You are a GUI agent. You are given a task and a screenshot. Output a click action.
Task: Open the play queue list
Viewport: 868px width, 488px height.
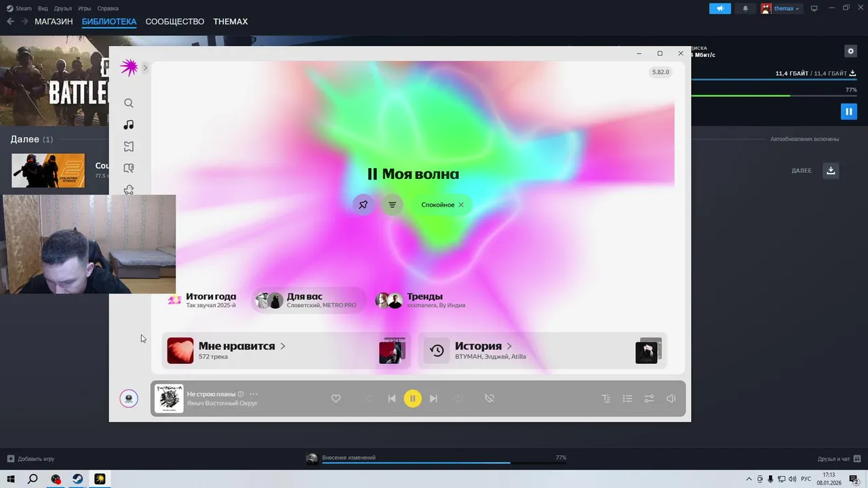pos(627,399)
